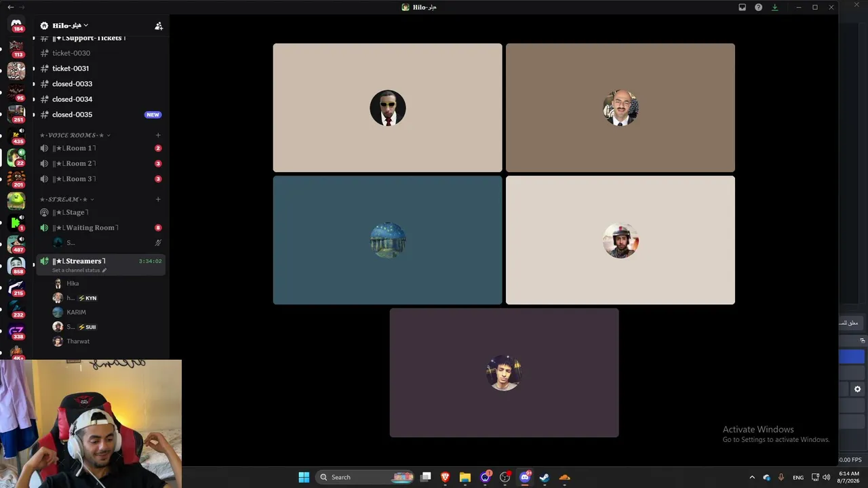The width and height of the screenshot is (868, 488).
Task: Select the server icon with badge 858
Action: pos(16,266)
